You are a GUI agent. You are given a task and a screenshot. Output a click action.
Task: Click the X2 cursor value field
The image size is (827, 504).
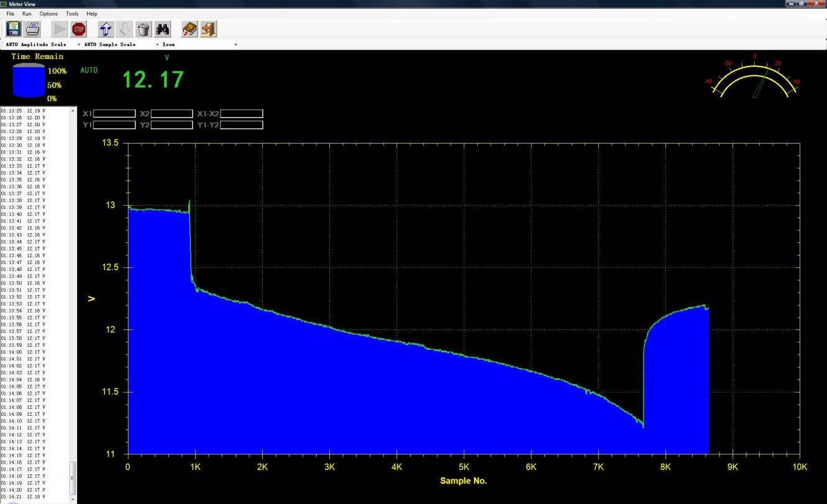pos(171,114)
